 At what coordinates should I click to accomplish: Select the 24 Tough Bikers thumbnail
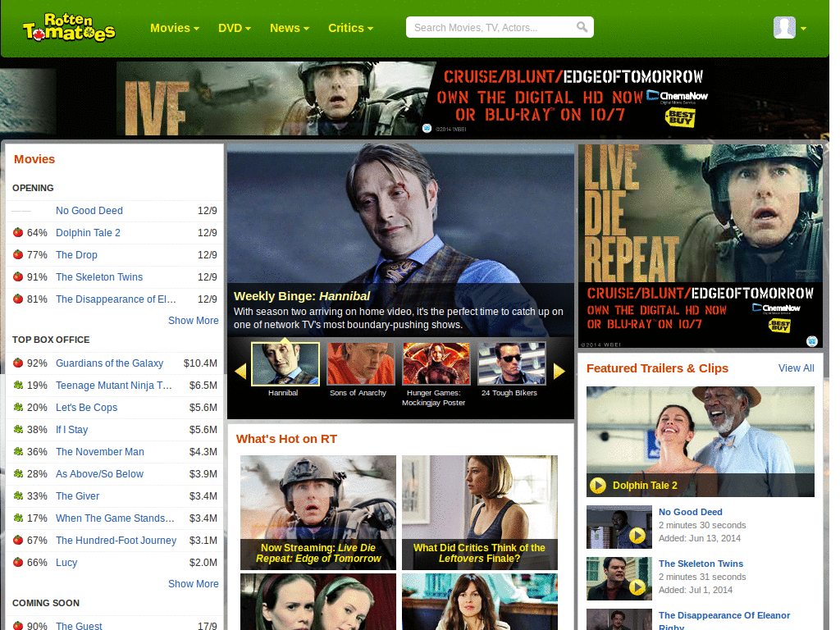point(512,364)
